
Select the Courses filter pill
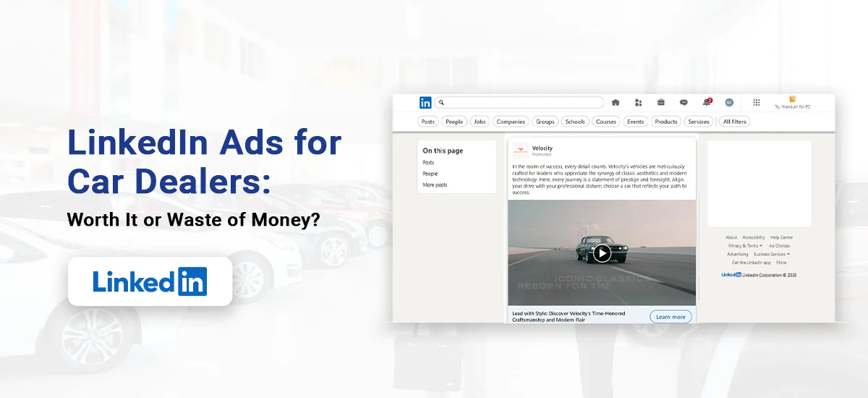tap(606, 122)
